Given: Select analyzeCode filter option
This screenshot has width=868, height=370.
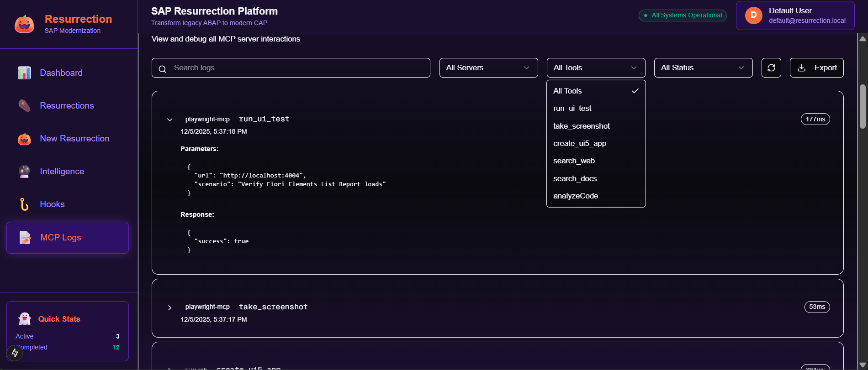Looking at the screenshot, I should [596, 196].
